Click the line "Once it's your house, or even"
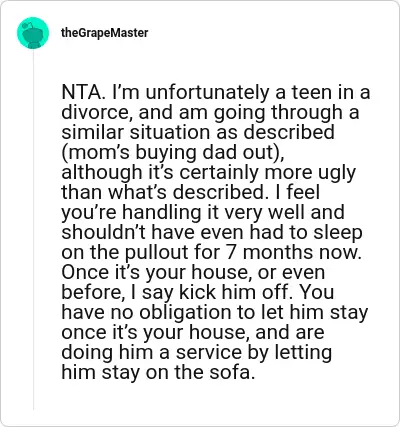400x427 pixels. click(x=193, y=273)
